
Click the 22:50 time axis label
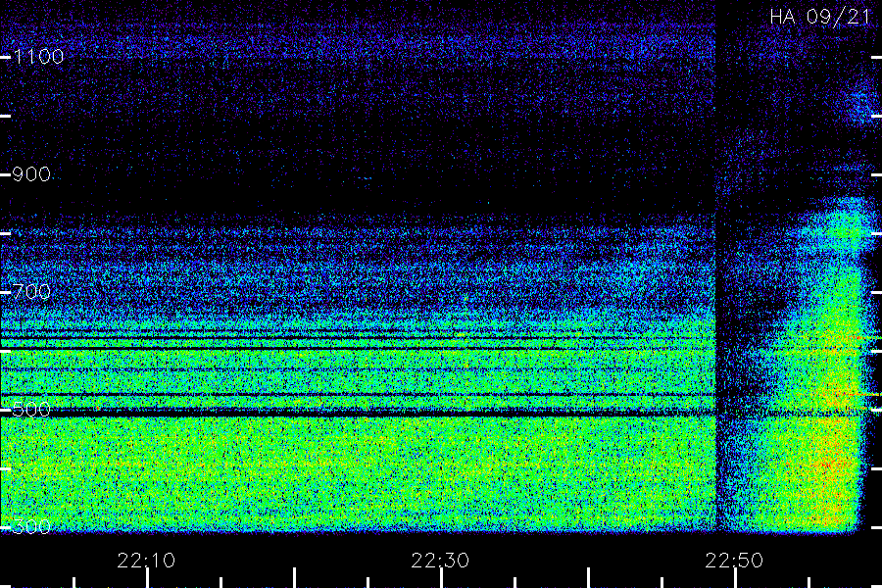tap(734, 561)
